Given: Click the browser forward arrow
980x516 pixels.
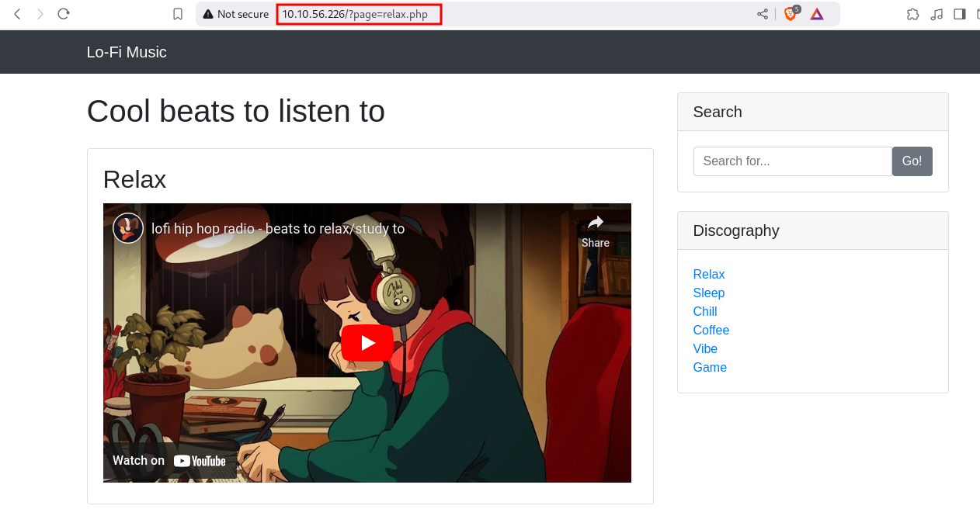Looking at the screenshot, I should [40, 14].
